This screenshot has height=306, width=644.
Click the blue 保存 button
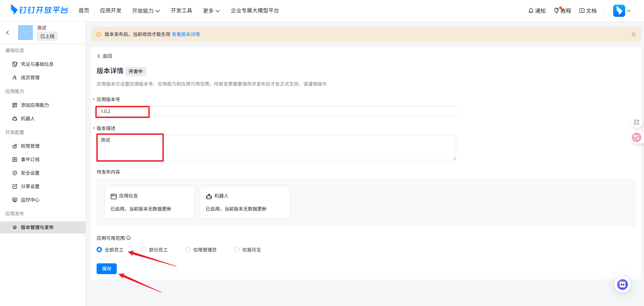pos(107,269)
